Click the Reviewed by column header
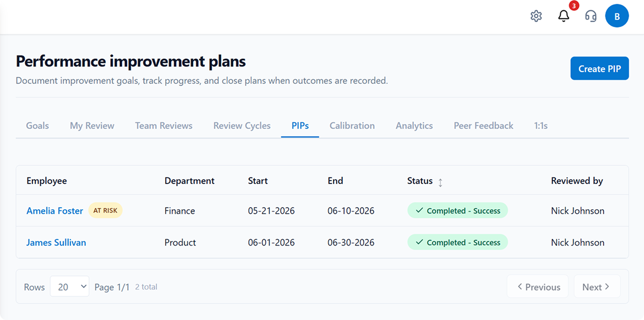The image size is (644, 320). pos(577,181)
